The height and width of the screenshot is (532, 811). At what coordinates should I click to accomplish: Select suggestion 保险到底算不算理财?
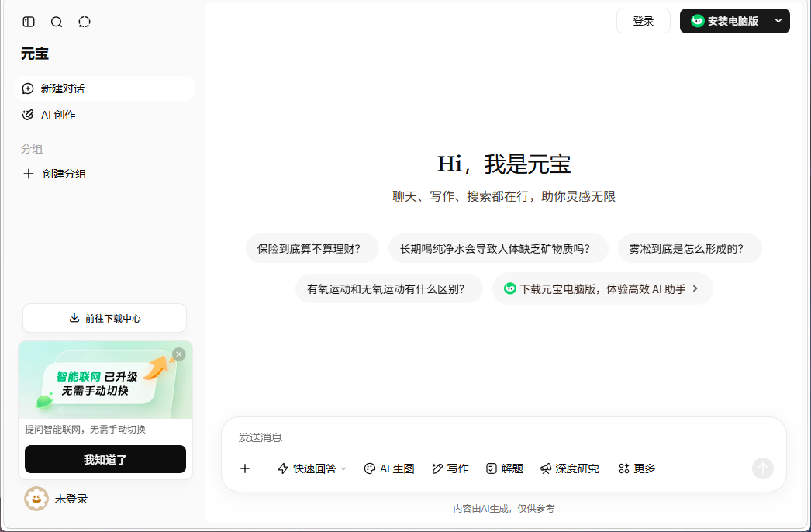[x=312, y=248]
